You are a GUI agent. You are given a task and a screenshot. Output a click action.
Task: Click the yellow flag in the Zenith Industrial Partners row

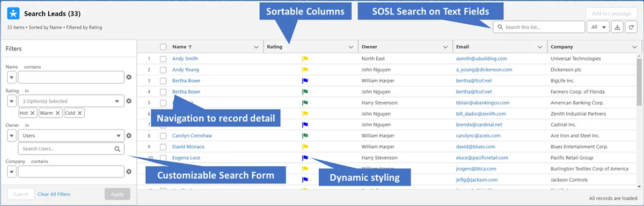305,114
